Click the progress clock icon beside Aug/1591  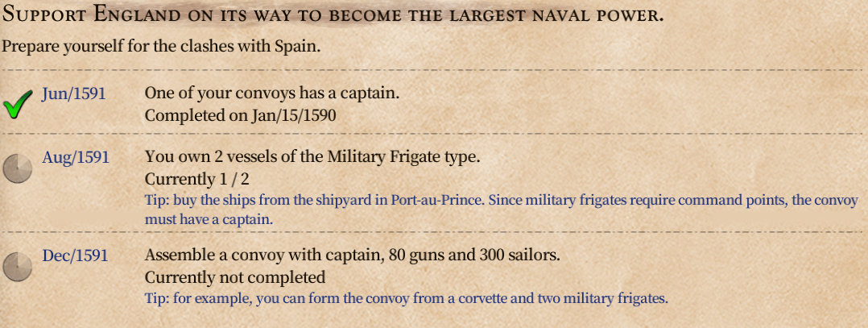tap(15, 168)
